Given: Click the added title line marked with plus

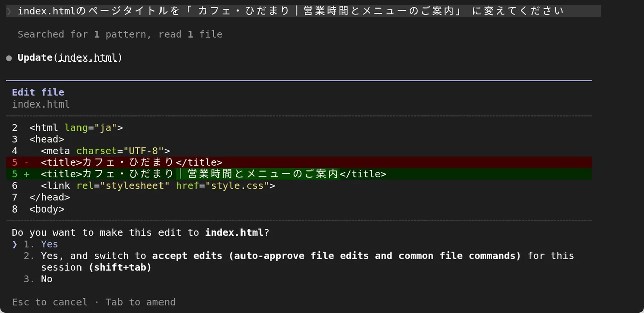Looking at the screenshot, I should 299,174.
